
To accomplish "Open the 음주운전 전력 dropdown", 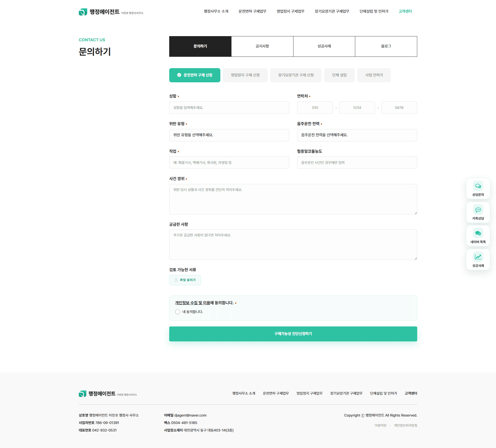I will (x=357, y=135).
